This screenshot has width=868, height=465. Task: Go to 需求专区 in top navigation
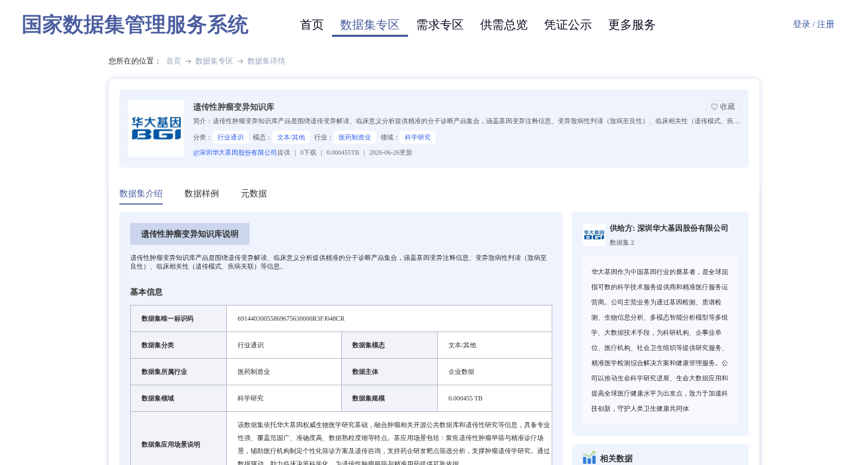(439, 25)
